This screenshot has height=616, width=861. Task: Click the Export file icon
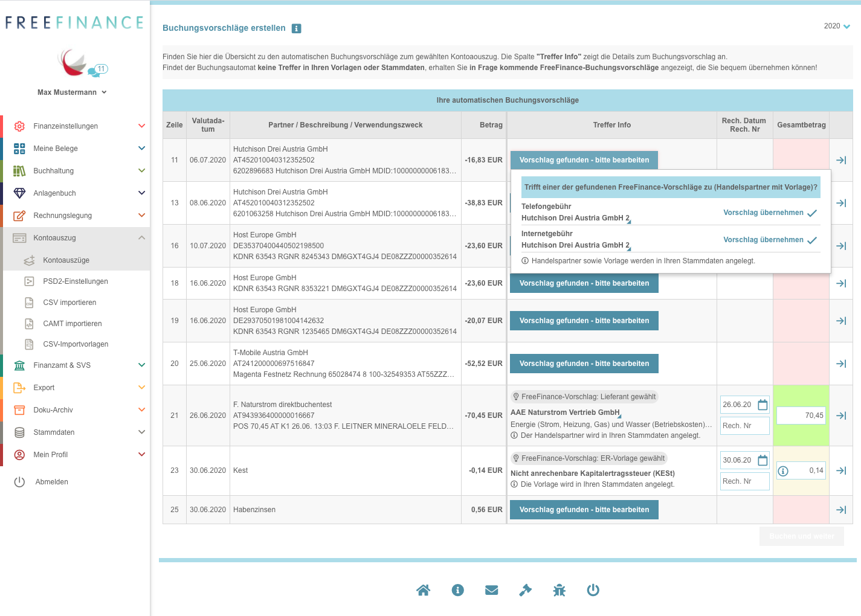[19, 388]
